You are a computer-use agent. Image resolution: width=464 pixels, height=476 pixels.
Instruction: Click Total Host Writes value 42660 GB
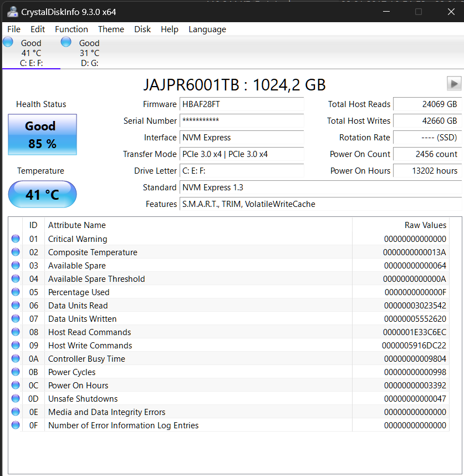427,121
